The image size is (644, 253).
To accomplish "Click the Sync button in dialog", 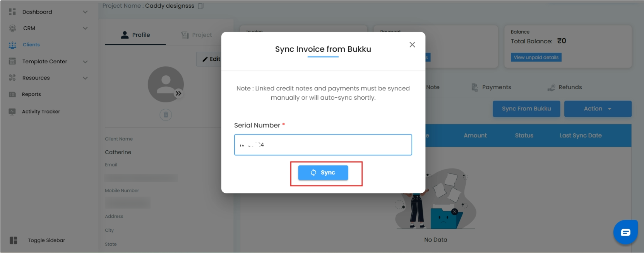I will pyautogui.click(x=323, y=173).
